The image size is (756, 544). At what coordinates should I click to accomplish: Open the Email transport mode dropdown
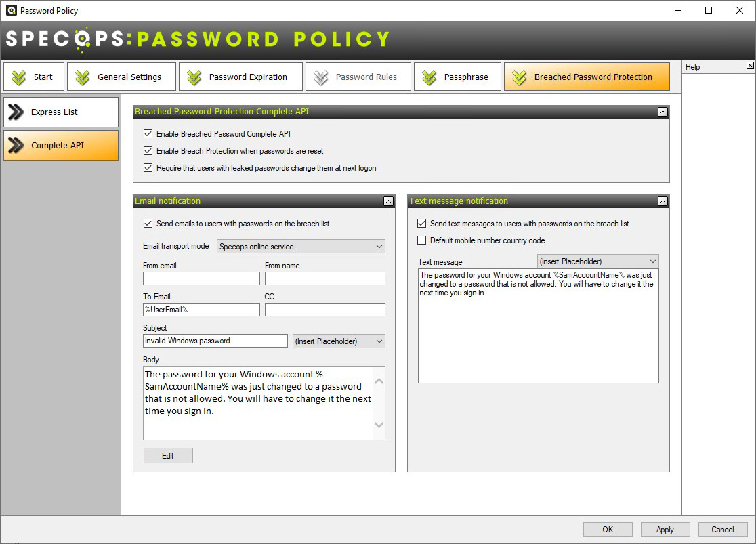pyautogui.click(x=301, y=247)
